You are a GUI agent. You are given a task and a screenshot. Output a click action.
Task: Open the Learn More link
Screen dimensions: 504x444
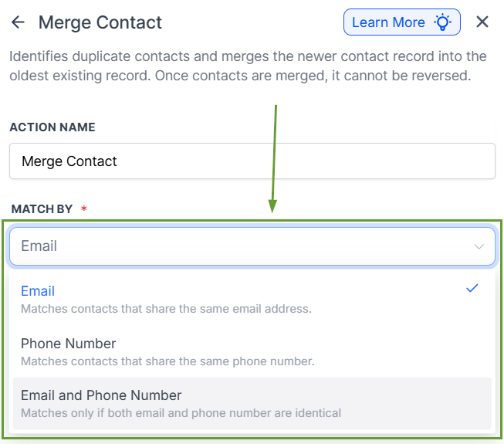click(389, 22)
